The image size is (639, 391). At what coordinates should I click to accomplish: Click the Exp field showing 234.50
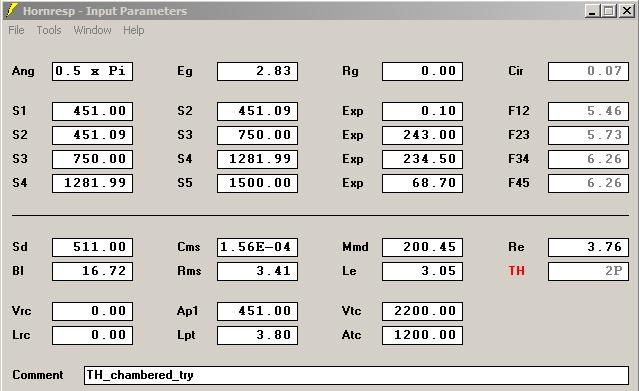coord(423,159)
